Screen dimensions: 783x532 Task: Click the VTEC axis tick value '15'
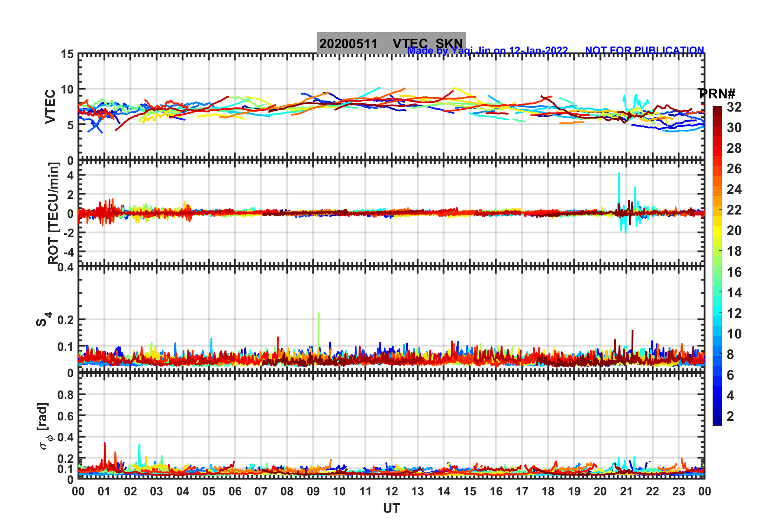[x=68, y=54]
